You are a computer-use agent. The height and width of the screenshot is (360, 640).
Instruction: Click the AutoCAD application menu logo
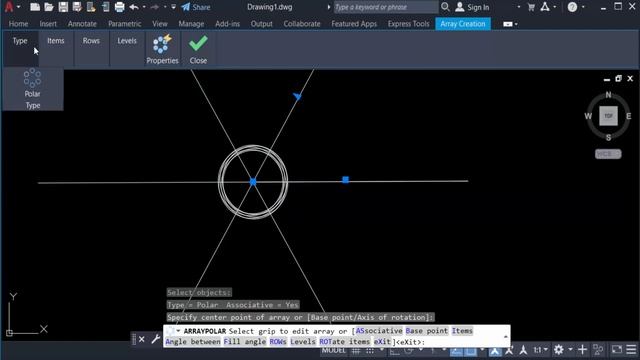coord(9,7)
